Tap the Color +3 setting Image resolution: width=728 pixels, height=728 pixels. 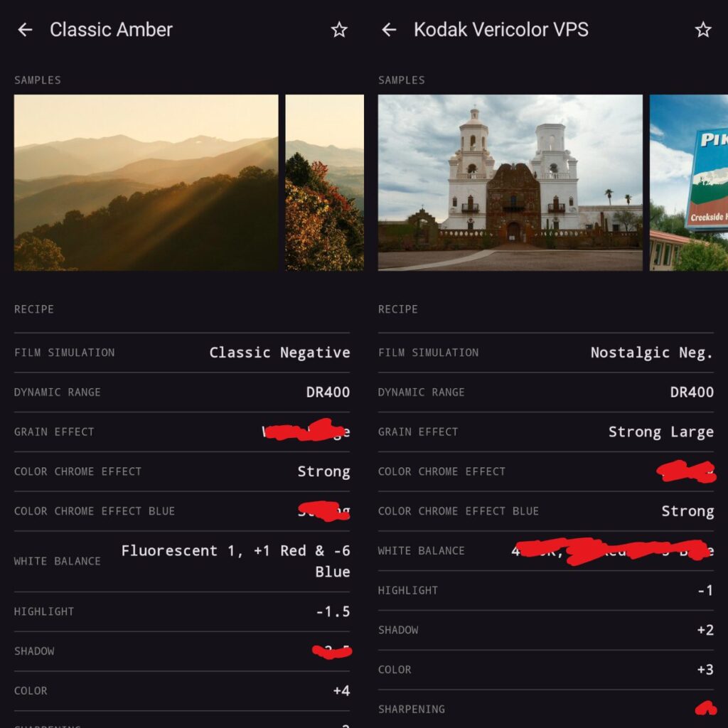[705, 670]
